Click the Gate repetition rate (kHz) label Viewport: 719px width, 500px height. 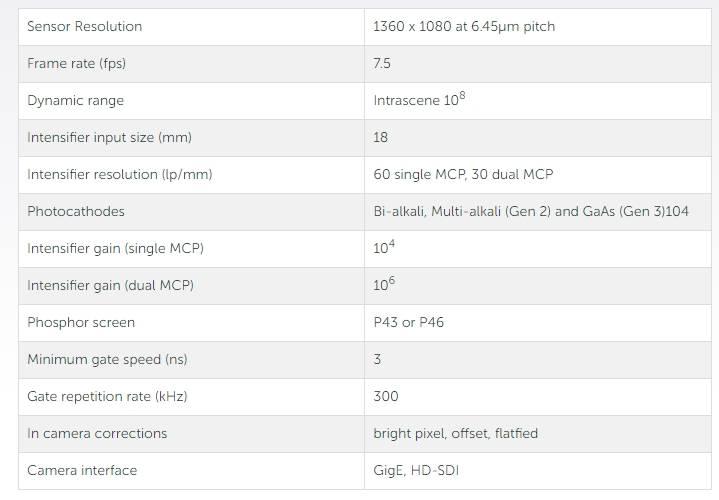(x=107, y=396)
